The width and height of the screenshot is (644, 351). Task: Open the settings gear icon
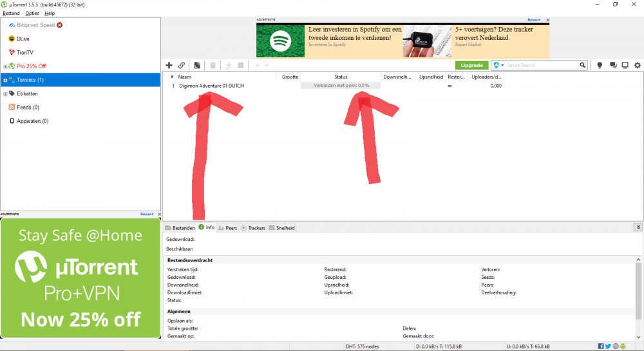(x=638, y=65)
